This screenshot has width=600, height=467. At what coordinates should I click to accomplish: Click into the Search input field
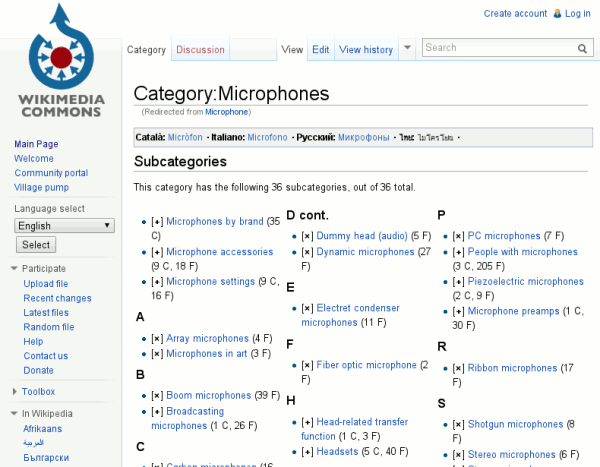(497, 48)
